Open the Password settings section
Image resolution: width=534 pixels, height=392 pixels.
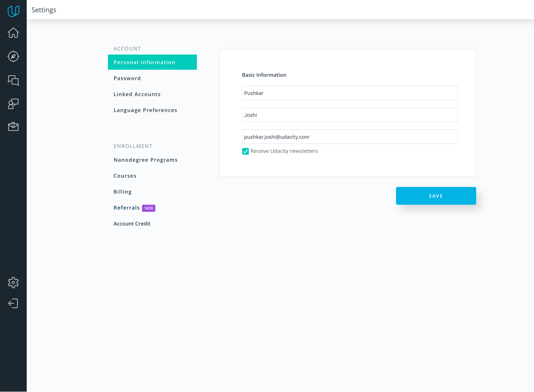point(127,78)
